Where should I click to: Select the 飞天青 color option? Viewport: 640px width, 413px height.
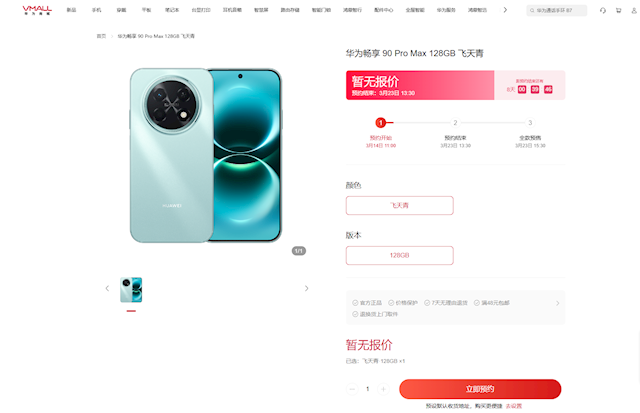pyautogui.click(x=400, y=205)
